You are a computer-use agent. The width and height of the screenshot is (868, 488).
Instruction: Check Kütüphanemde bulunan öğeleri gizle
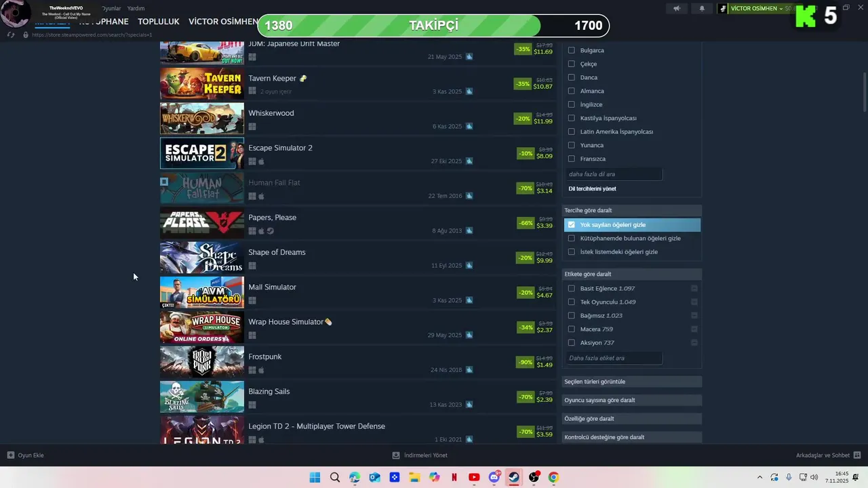coord(571,238)
